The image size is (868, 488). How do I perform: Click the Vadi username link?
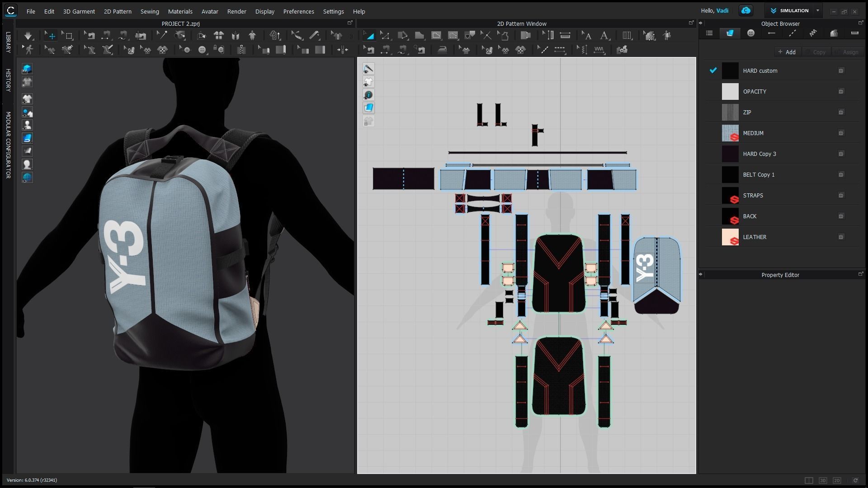[x=722, y=10]
